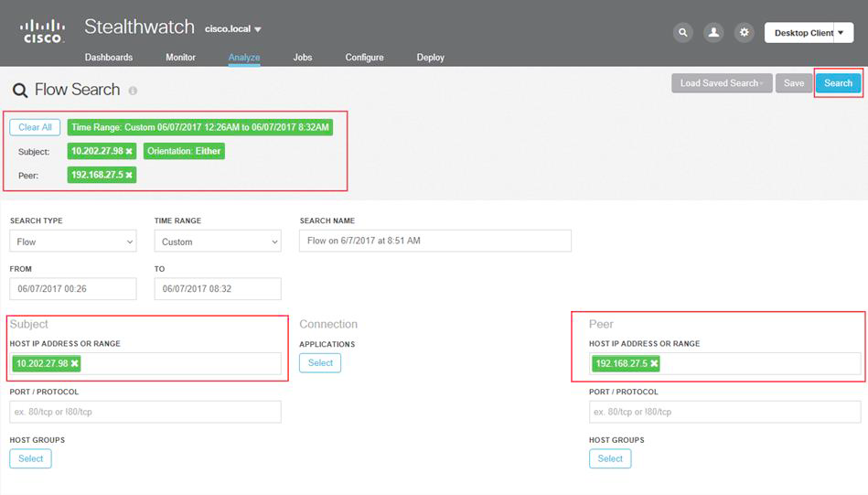Open Load Saved Search dropdown
The height and width of the screenshot is (495, 868).
(x=722, y=83)
